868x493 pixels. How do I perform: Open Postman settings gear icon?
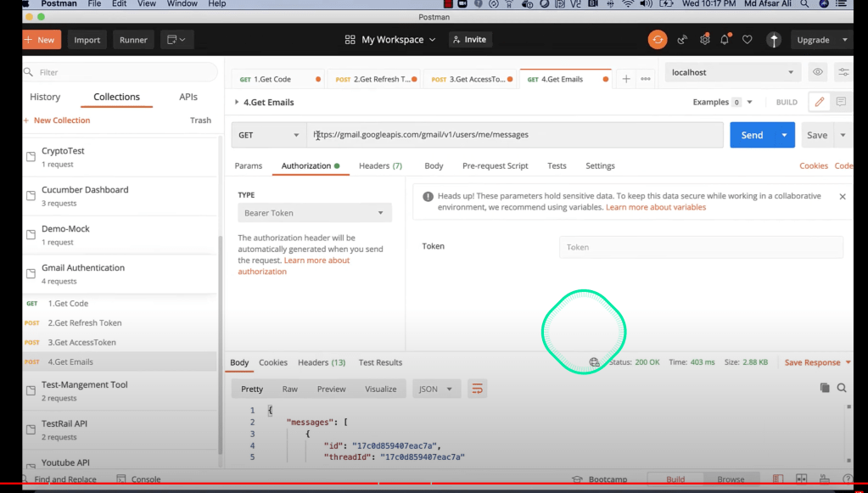tap(704, 40)
